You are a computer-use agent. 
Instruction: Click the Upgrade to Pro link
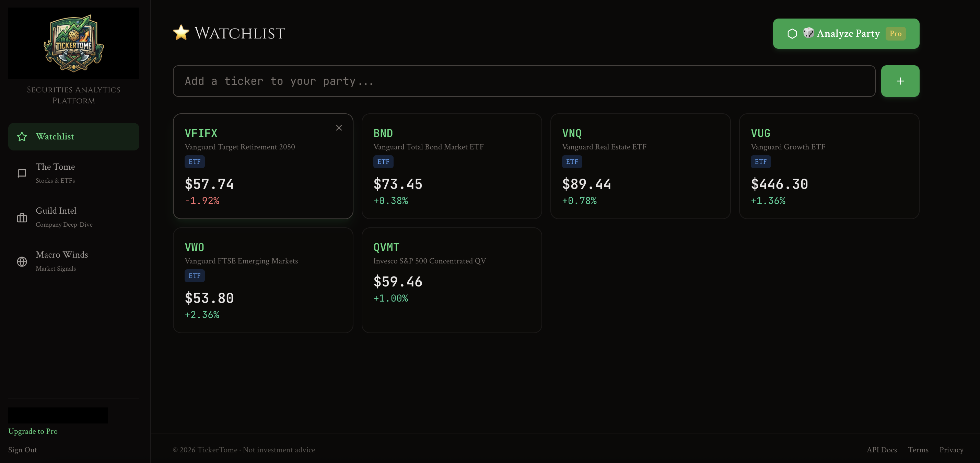tap(33, 431)
